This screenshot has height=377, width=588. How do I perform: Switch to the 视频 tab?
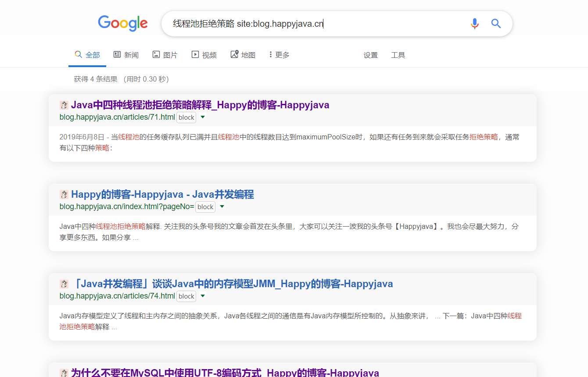pos(204,55)
